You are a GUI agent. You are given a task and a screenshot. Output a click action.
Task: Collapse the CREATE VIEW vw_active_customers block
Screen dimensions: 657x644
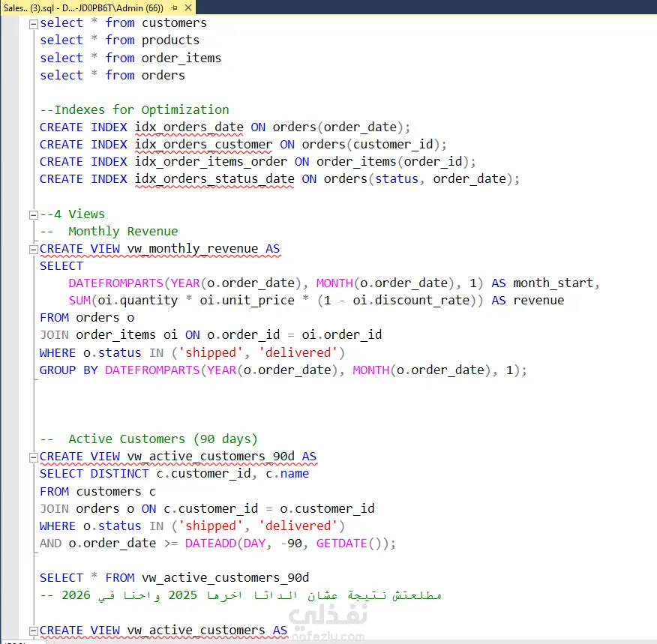[34, 631]
